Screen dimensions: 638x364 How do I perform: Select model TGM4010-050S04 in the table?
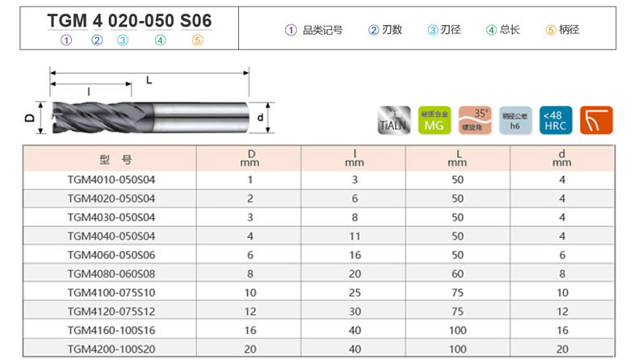click(111, 180)
